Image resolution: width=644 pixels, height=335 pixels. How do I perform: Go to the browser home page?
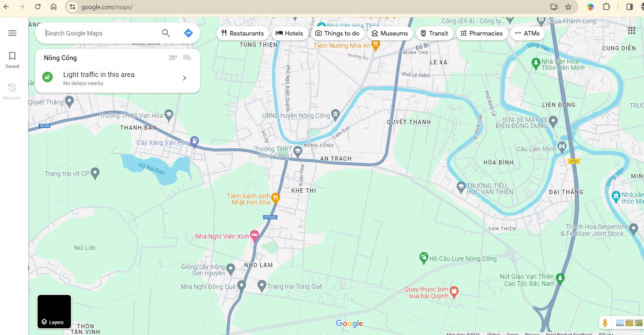pos(53,7)
